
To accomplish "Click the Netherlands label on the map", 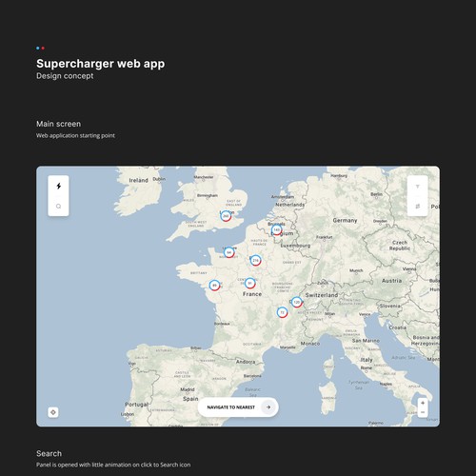I will (x=290, y=205).
